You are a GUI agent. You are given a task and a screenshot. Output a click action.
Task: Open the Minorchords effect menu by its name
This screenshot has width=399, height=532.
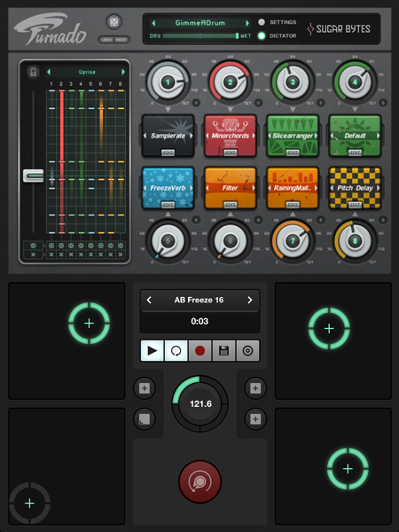[x=230, y=136]
